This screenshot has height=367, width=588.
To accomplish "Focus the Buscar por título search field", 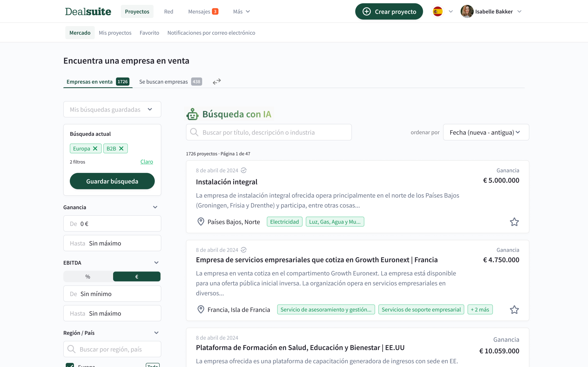I will (269, 132).
